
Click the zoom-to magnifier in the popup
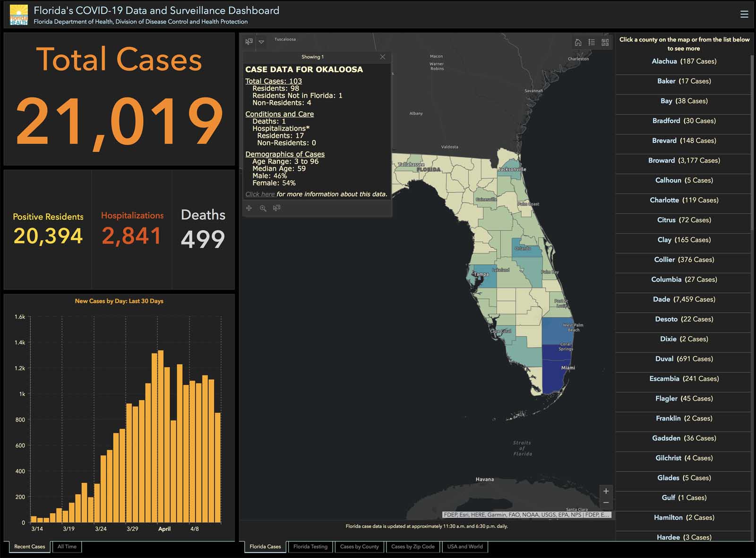pyautogui.click(x=263, y=208)
